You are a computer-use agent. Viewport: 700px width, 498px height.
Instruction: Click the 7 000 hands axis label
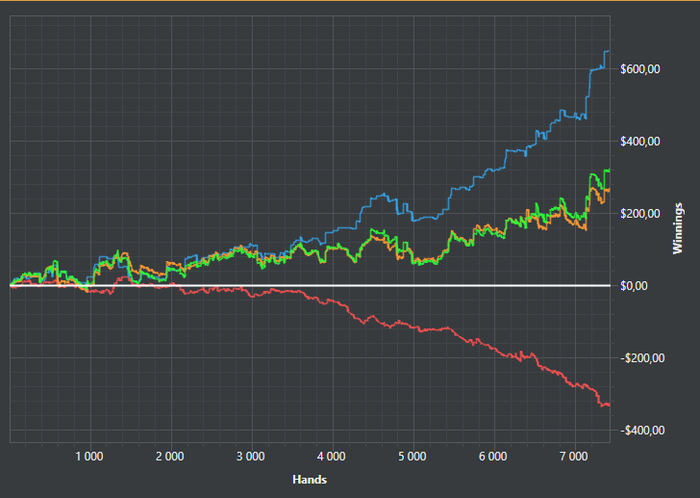(x=574, y=456)
